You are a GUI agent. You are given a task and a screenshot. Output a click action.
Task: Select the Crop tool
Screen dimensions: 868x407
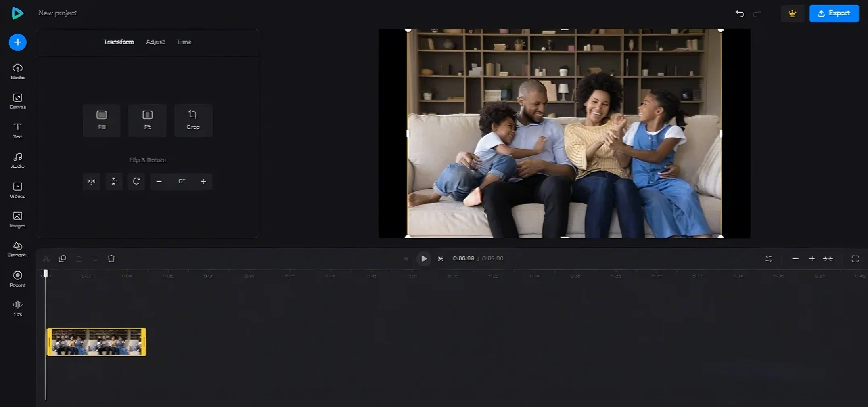(193, 120)
